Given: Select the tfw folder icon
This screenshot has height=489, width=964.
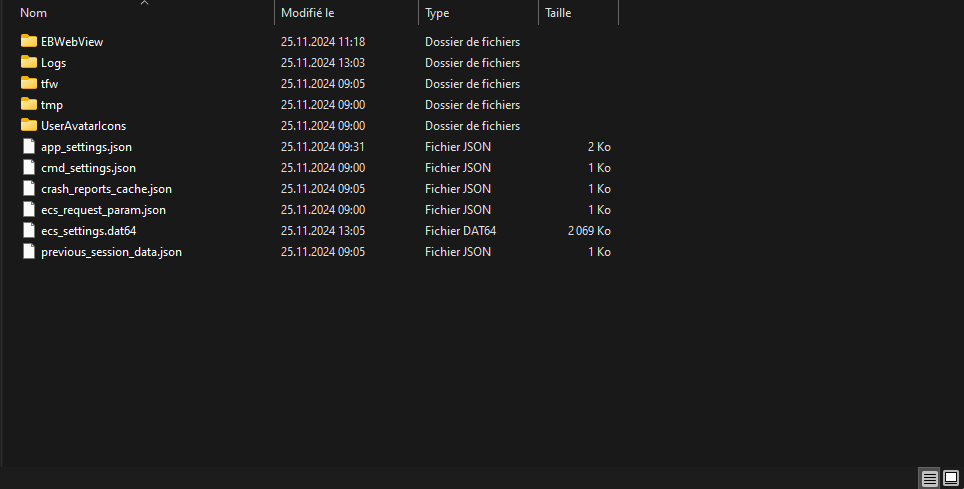Looking at the screenshot, I should 28,83.
